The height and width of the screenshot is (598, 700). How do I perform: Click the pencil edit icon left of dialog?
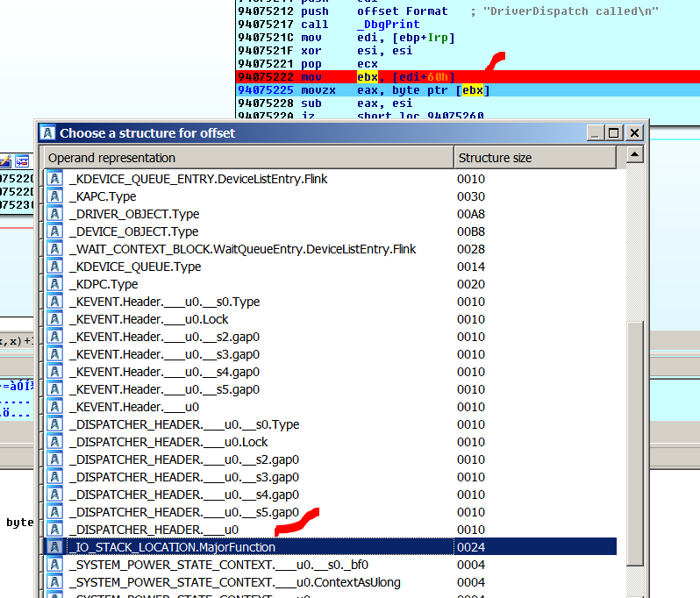6,160
